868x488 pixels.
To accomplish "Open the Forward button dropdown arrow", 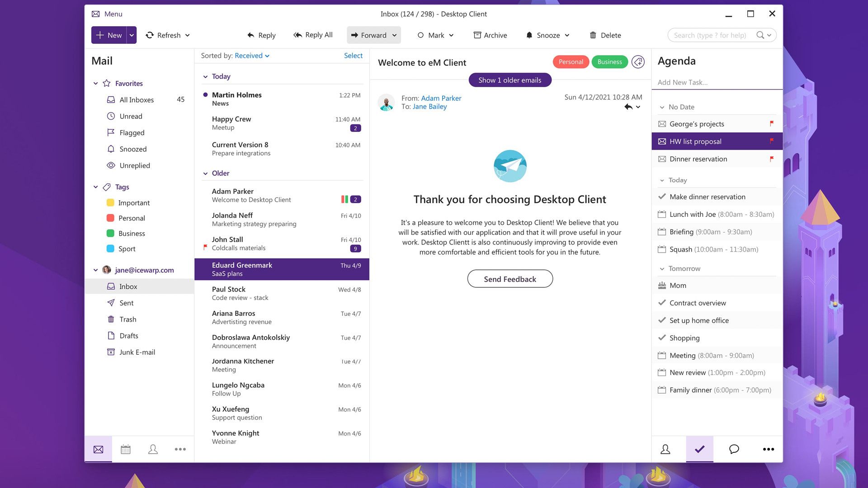I will click(394, 35).
